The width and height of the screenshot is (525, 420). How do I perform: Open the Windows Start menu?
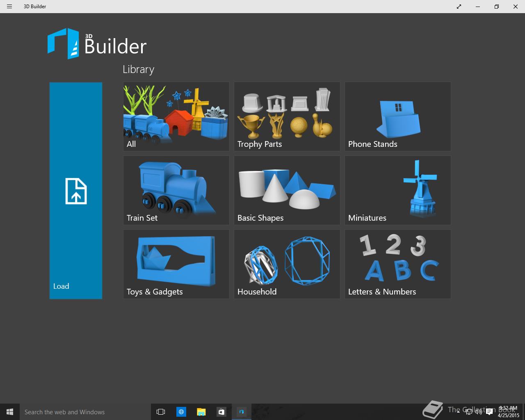point(10,412)
